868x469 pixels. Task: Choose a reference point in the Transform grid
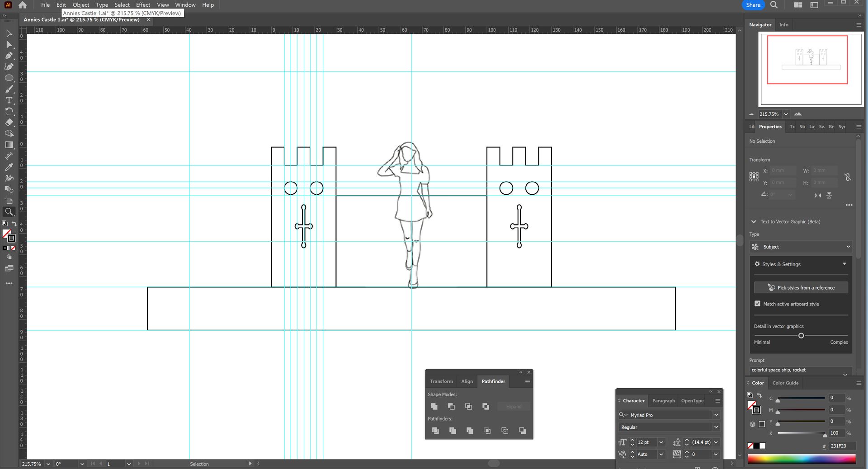754,177
